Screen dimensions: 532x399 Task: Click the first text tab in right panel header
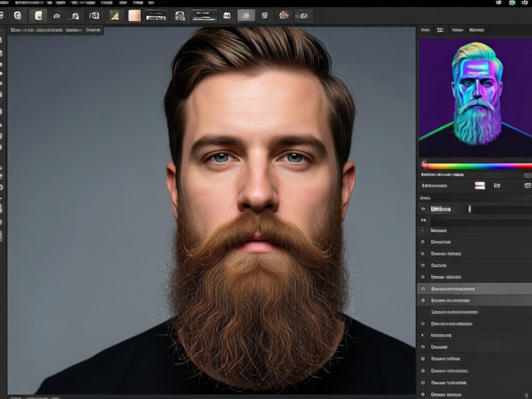click(425, 30)
